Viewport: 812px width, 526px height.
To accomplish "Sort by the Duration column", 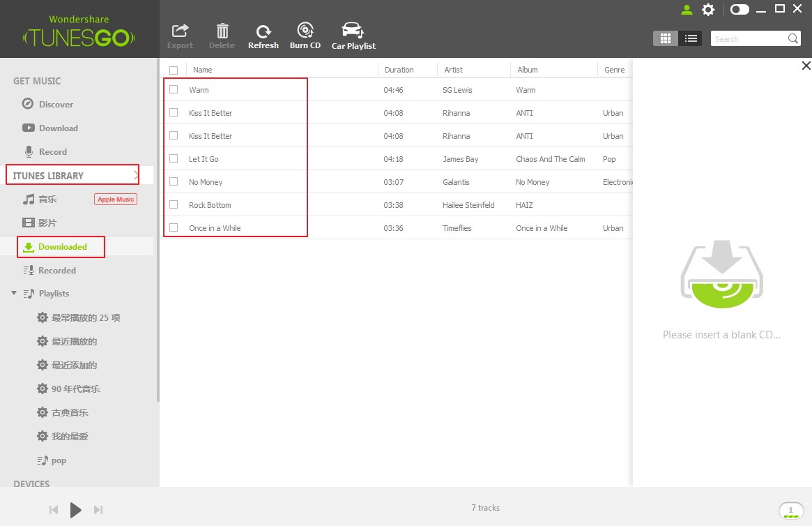I will tap(399, 70).
